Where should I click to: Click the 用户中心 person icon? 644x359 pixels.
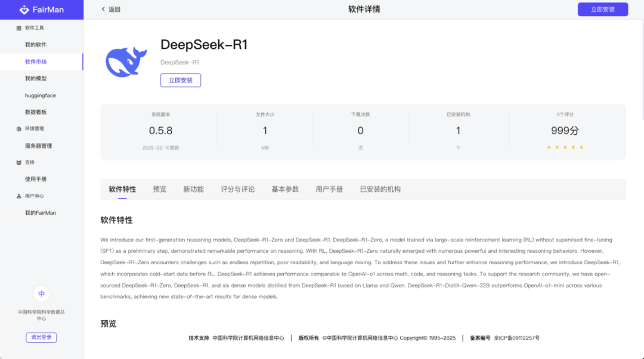(18, 196)
